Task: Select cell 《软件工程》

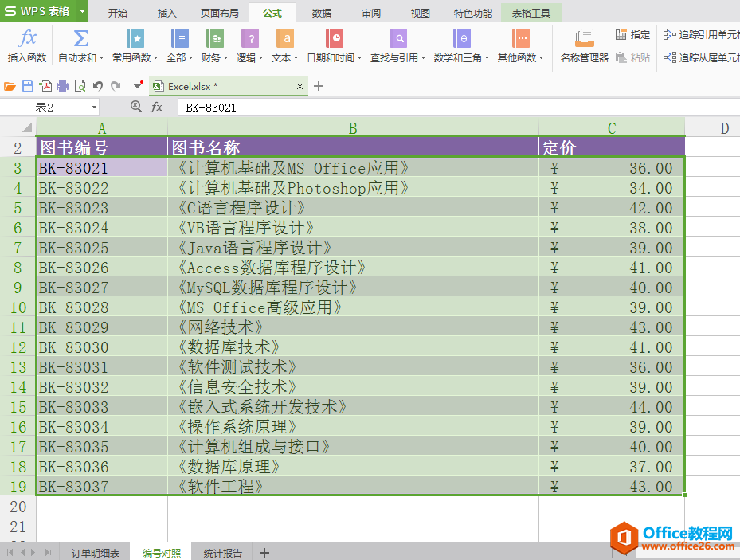Action: pyautogui.click(x=353, y=487)
